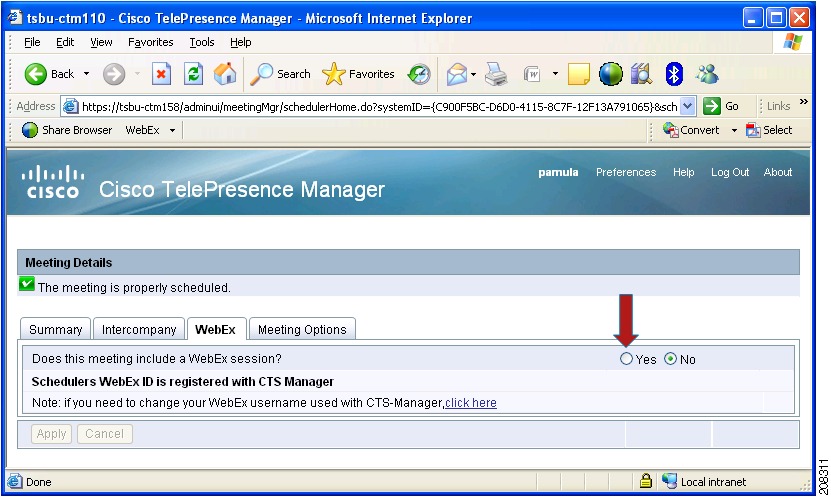The width and height of the screenshot is (831, 497).
Task: Click the Cancel button
Action: [x=104, y=434]
